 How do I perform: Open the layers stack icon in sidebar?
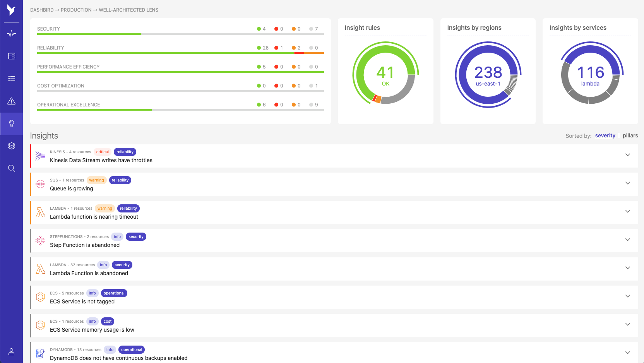click(12, 146)
